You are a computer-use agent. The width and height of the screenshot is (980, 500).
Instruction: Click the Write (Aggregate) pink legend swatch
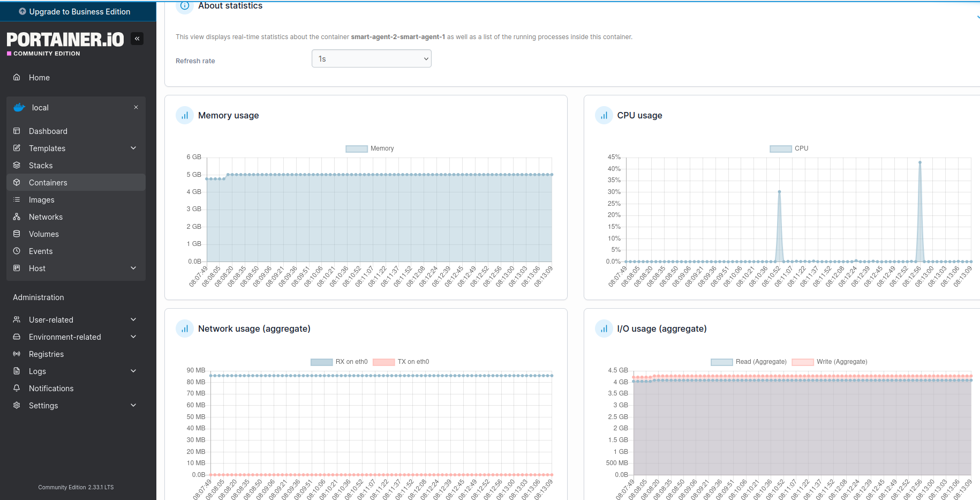pyautogui.click(x=802, y=362)
